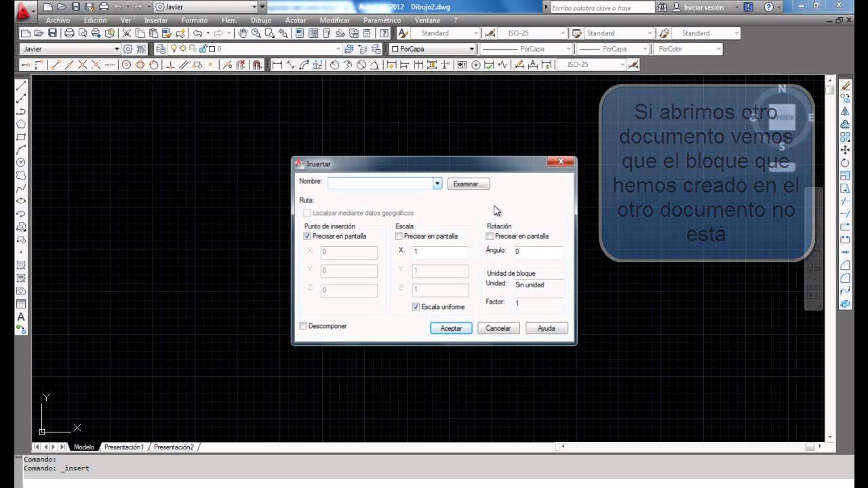This screenshot has height=488, width=868.
Task: Open the Modificar menu
Action: (334, 20)
